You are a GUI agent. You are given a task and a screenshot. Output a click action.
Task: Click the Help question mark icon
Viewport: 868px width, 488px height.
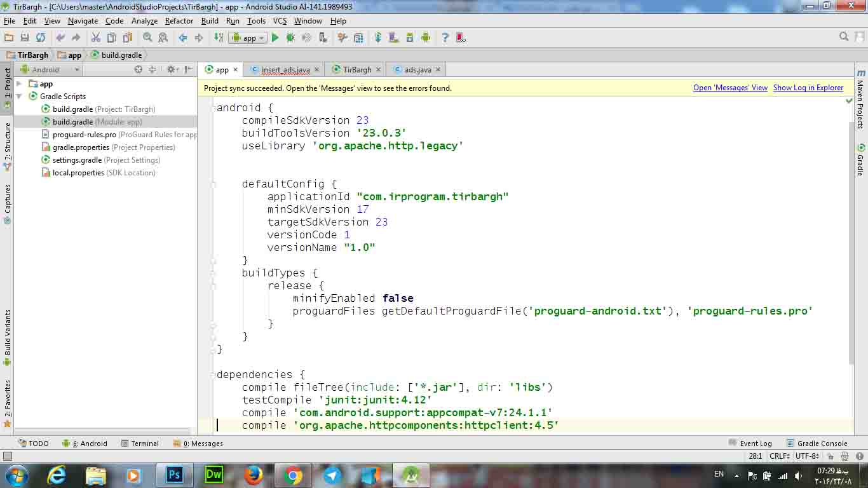point(445,37)
